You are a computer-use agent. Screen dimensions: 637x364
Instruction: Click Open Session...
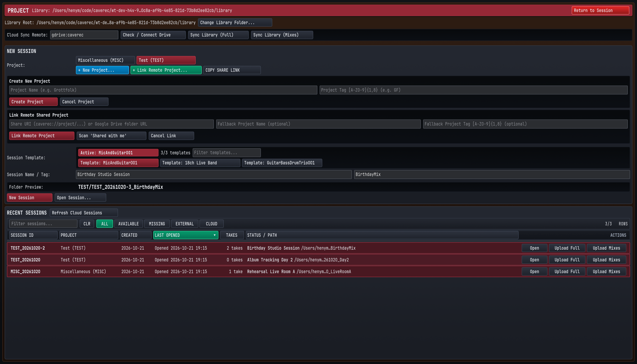tap(80, 198)
